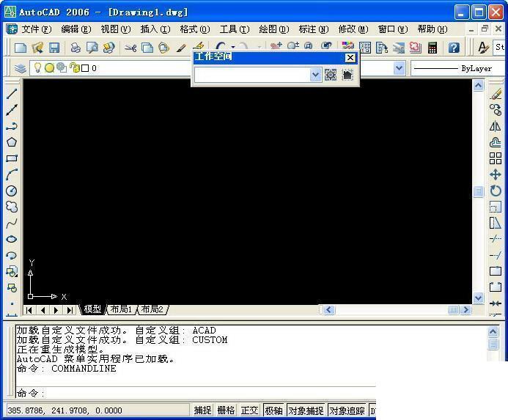Click the 命令: command line input

196,393
